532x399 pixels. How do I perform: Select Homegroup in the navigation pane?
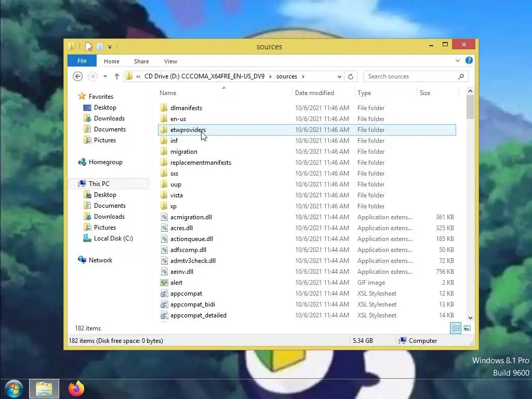[x=105, y=162]
